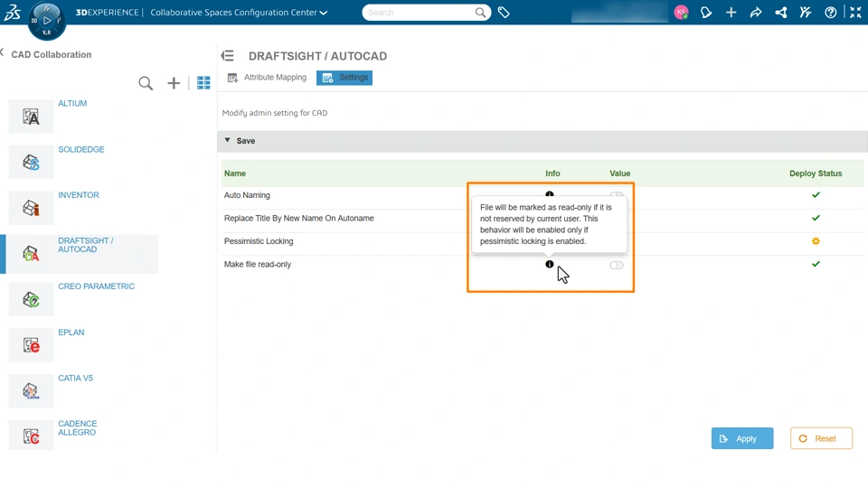Collapse the side panel with menu icon
The height and width of the screenshot is (488, 868).
point(228,56)
